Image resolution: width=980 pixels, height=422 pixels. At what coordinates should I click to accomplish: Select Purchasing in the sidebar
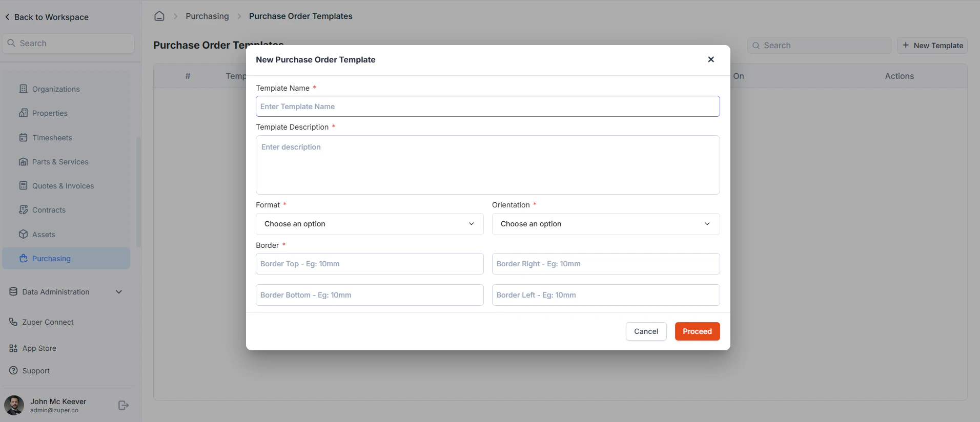pyautogui.click(x=66, y=259)
